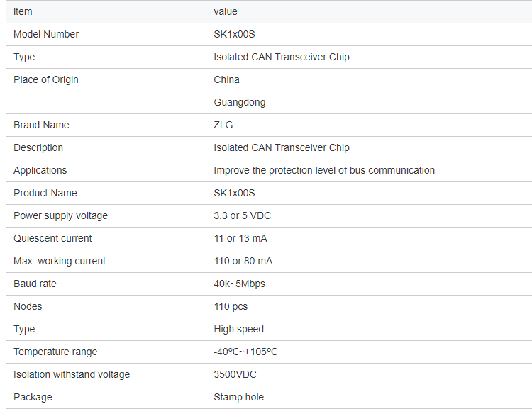Select the 3.3 or 5 VDC value
The height and width of the screenshot is (409, 532).
243,215
